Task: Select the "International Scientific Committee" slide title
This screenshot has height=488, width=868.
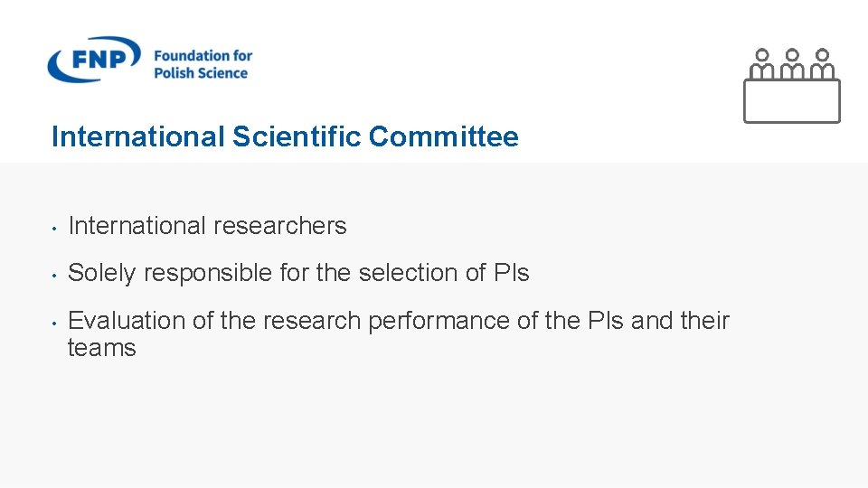Action: [285, 137]
